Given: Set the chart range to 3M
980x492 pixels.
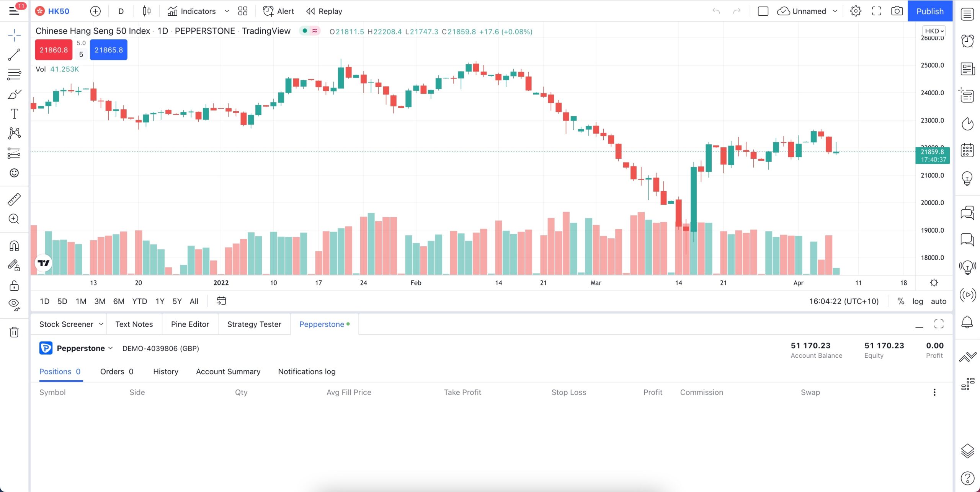Looking at the screenshot, I should 100,301.
